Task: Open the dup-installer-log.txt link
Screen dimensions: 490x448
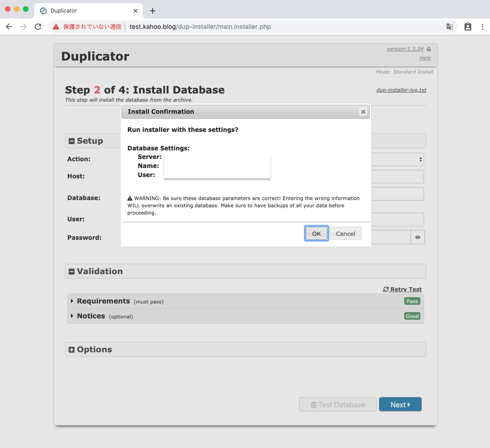Action: pos(401,90)
